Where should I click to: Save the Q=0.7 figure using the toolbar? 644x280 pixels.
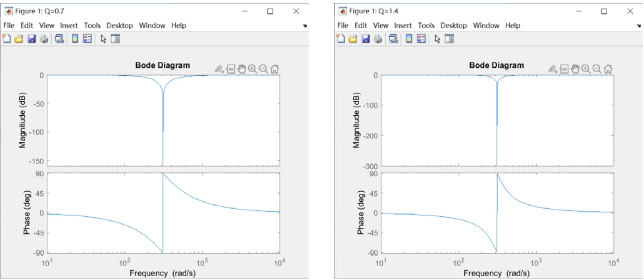pos(32,39)
